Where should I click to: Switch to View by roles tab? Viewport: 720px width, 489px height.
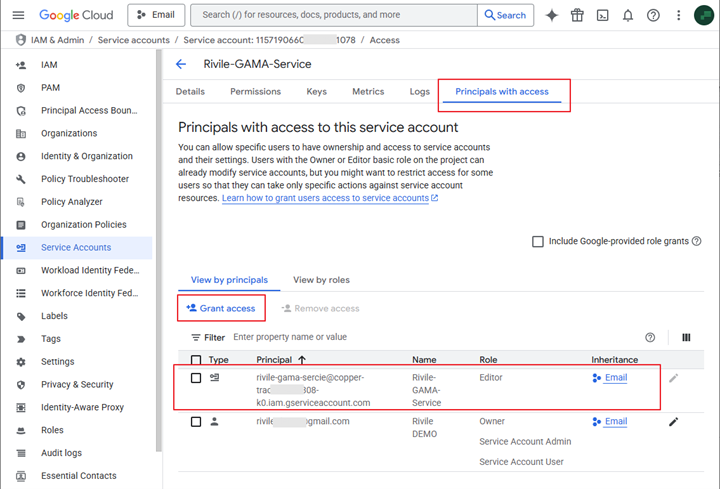click(321, 280)
